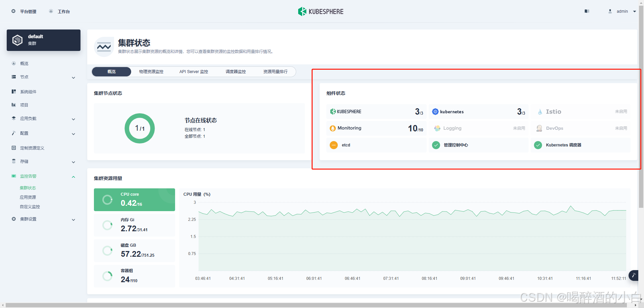Switch to the 调度器监控 tab
Screen dimensions: 644x308
click(236, 72)
